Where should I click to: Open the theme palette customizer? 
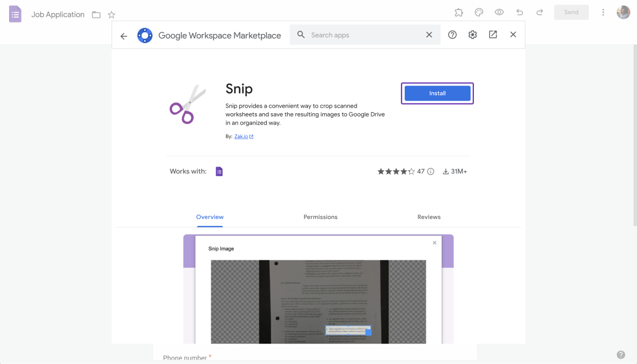pos(478,12)
